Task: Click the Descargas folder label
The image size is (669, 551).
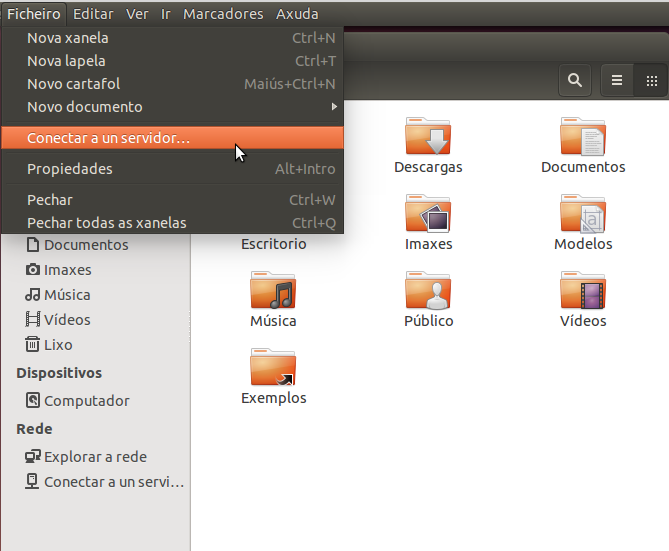Action: pyautogui.click(x=428, y=167)
